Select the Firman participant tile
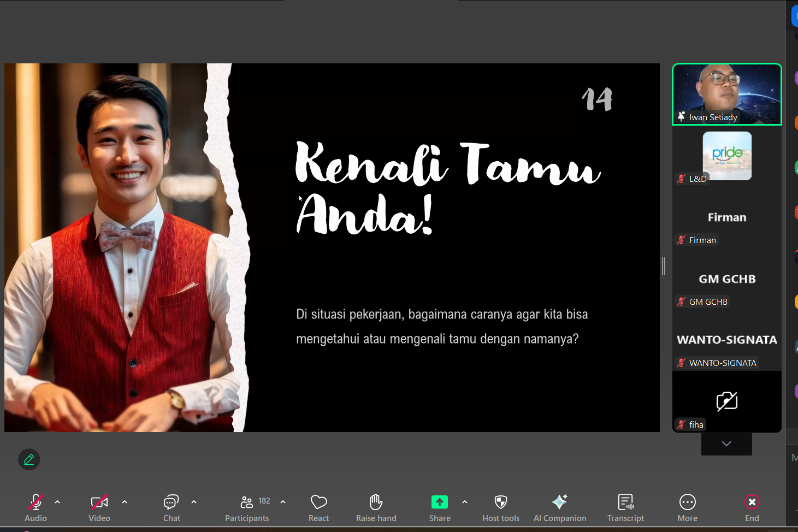798x532 pixels. pyautogui.click(x=727, y=217)
